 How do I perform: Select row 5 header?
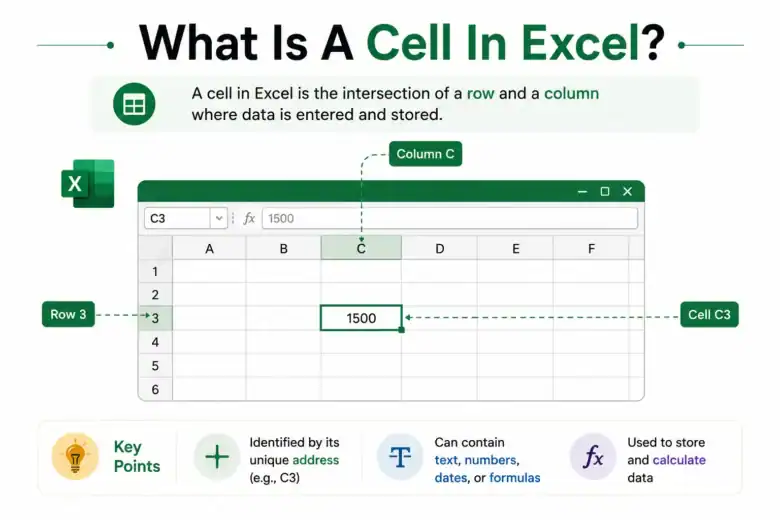pyautogui.click(x=155, y=366)
